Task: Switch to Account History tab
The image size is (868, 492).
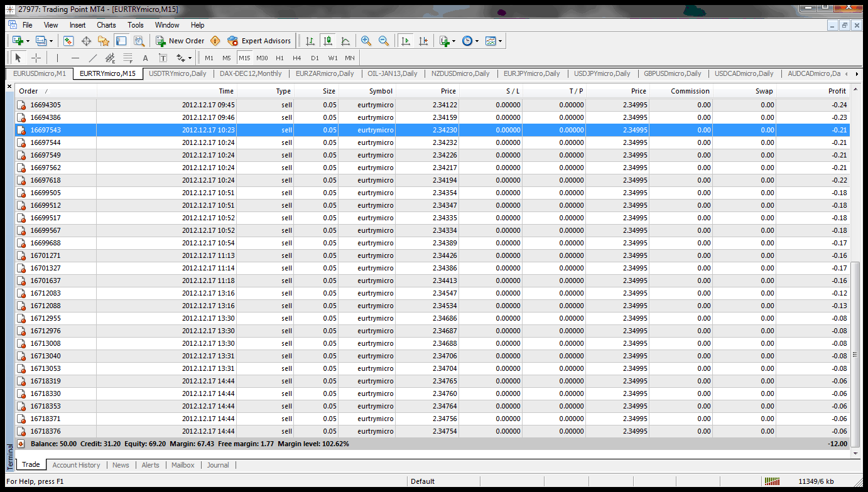Action: click(x=76, y=465)
